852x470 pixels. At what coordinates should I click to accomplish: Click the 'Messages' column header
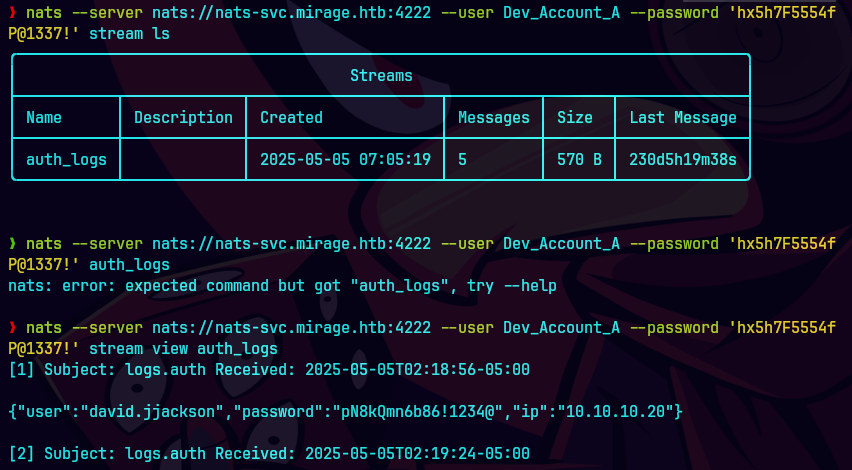pyautogui.click(x=493, y=117)
